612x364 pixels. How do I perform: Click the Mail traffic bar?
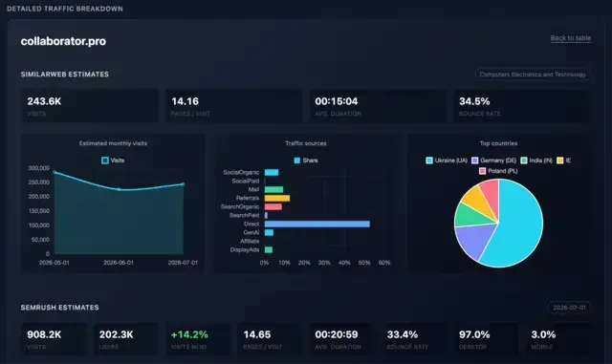coord(273,189)
